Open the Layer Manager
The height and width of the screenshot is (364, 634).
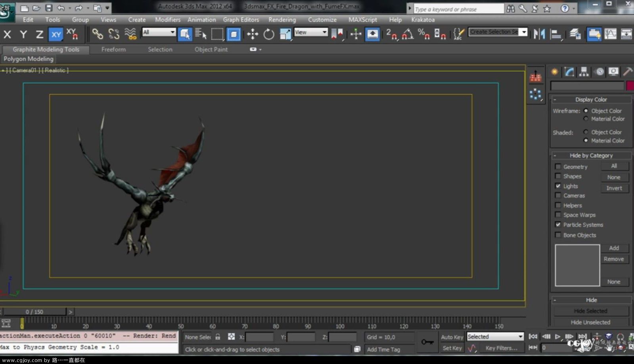575,34
